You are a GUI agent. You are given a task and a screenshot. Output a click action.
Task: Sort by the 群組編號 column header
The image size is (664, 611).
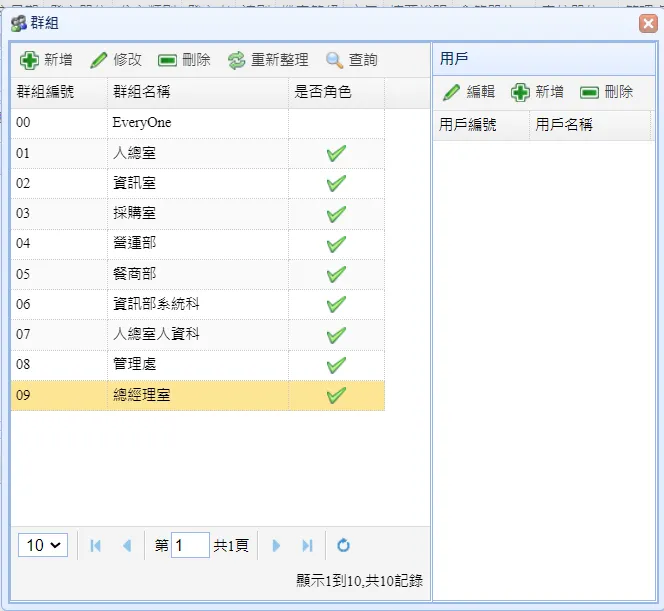pos(59,92)
